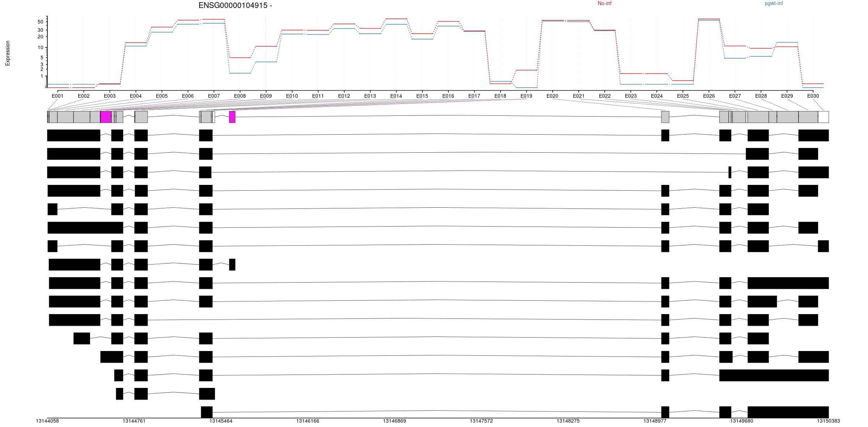Click genomic coordinate 13149680
Viewport: 868px width, 427px height.
click(x=742, y=421)
